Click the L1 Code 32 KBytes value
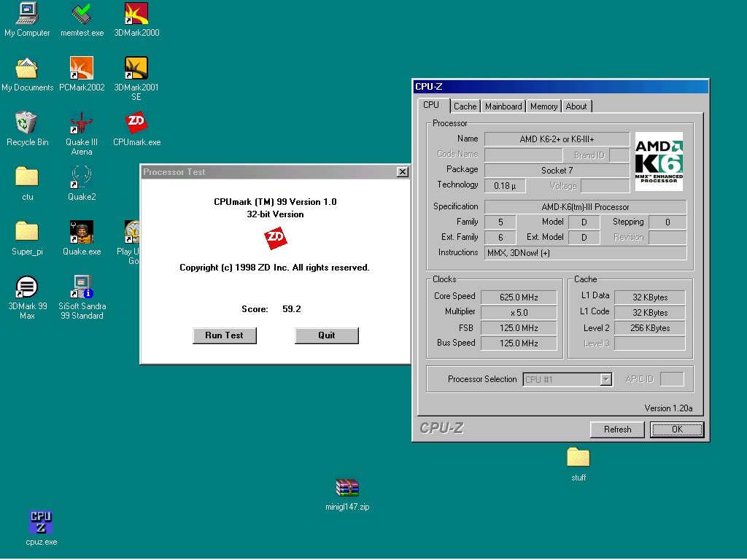The image size is (747, 560). 650,312
